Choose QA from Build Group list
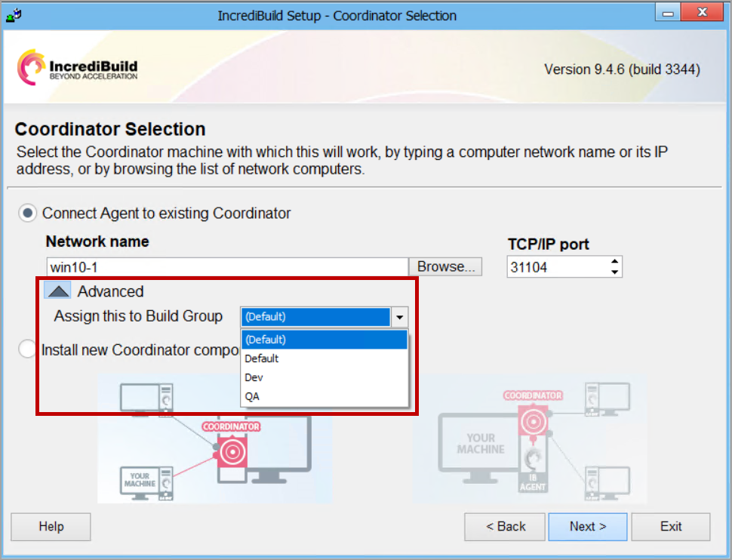The image size is (732, 560). click(x=253, y=396)
